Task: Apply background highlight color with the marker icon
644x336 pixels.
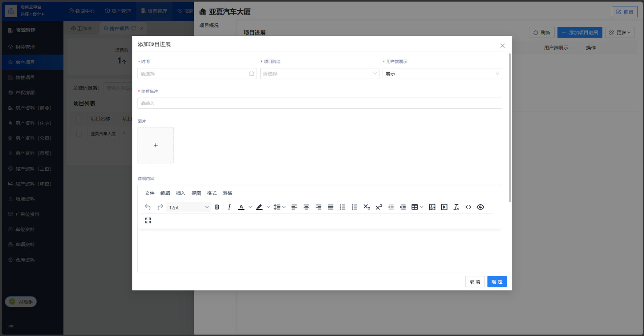Action: click(259, 207)
